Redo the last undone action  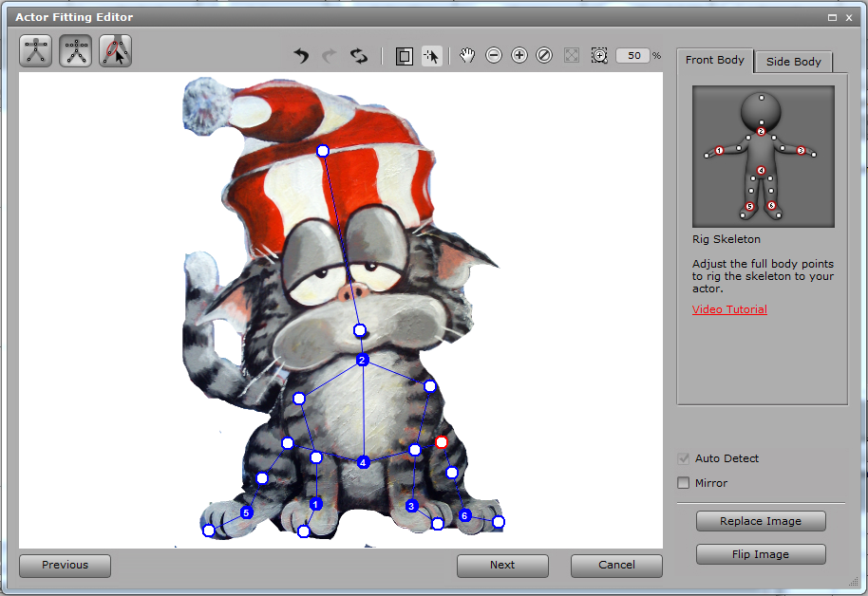point(330,55)
